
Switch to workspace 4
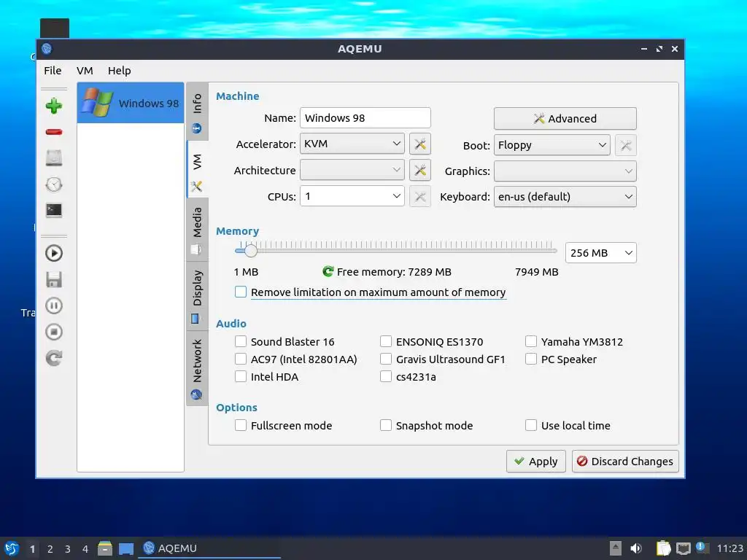[85, 548]
